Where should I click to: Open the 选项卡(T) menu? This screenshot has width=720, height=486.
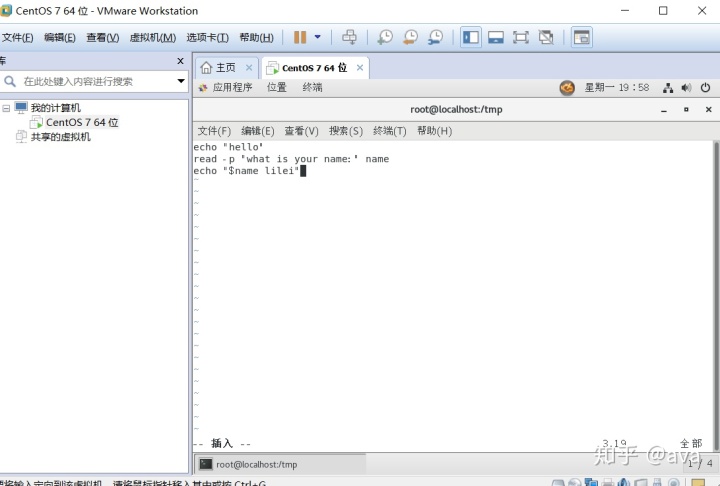coord(208,38)
